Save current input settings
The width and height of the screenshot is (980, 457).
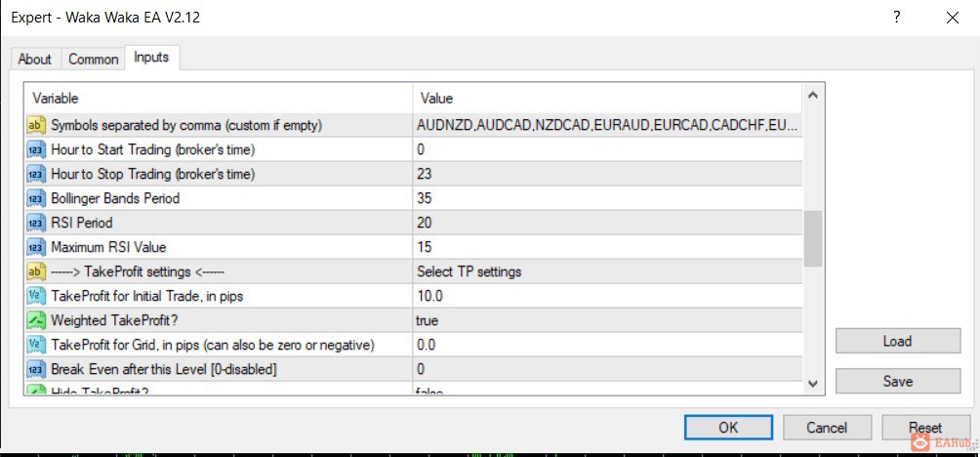coord(897,381)
